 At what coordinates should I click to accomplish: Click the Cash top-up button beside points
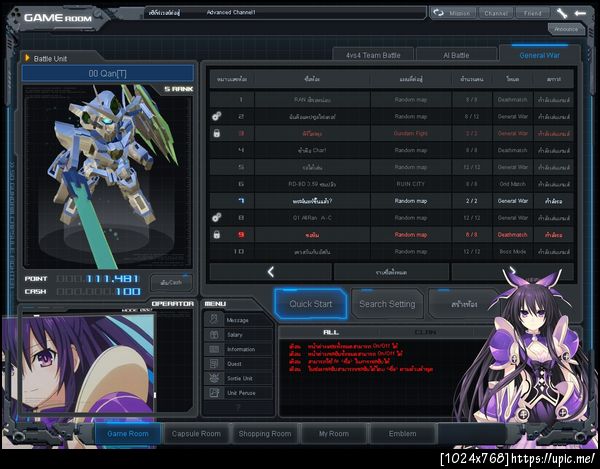(x=171, y=283)
